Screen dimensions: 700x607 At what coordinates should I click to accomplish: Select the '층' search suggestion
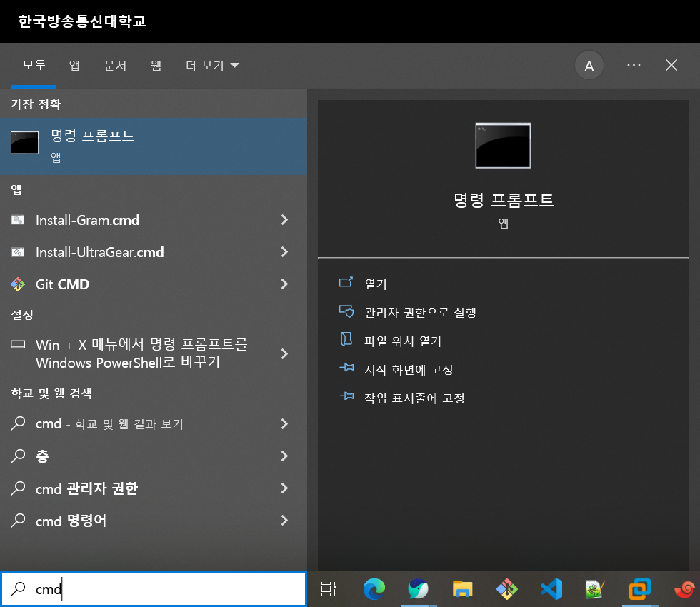pos(42,456)
